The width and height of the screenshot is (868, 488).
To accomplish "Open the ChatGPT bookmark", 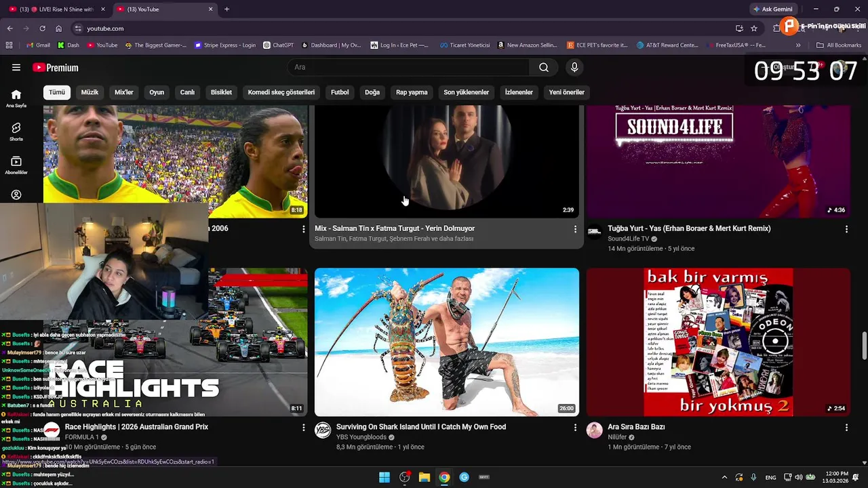I will 278,45.
